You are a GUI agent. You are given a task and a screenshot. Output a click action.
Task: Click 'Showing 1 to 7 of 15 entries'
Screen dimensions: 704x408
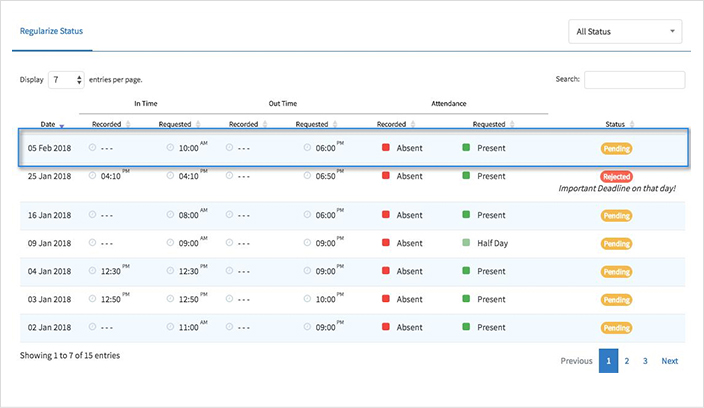point(70,355)
